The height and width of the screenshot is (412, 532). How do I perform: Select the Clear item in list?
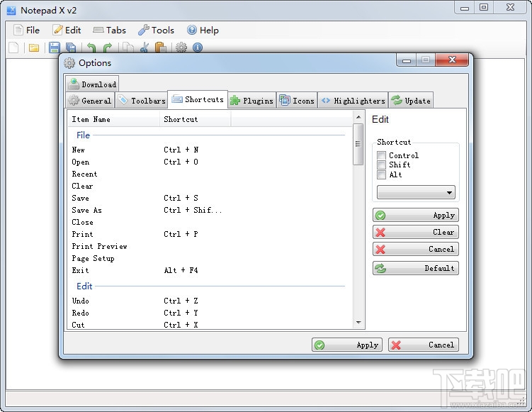coord(210,186)
